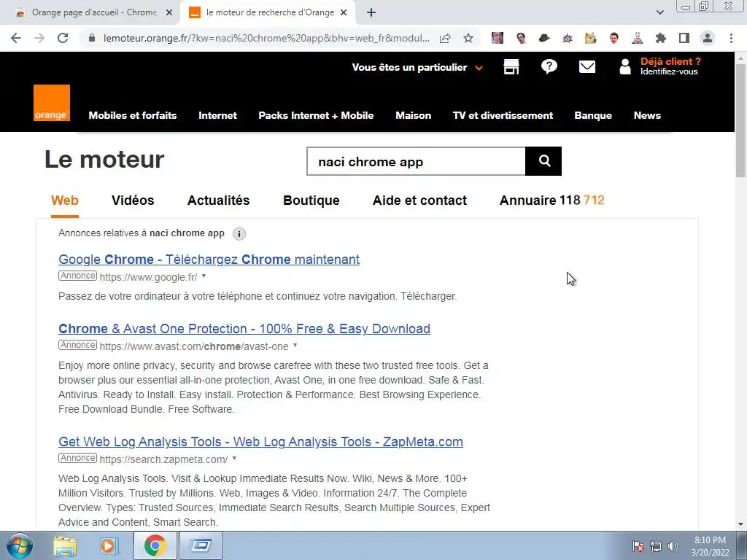
Task: Open the Extensions puzzle-piece menu
Action: pos(661,38)
